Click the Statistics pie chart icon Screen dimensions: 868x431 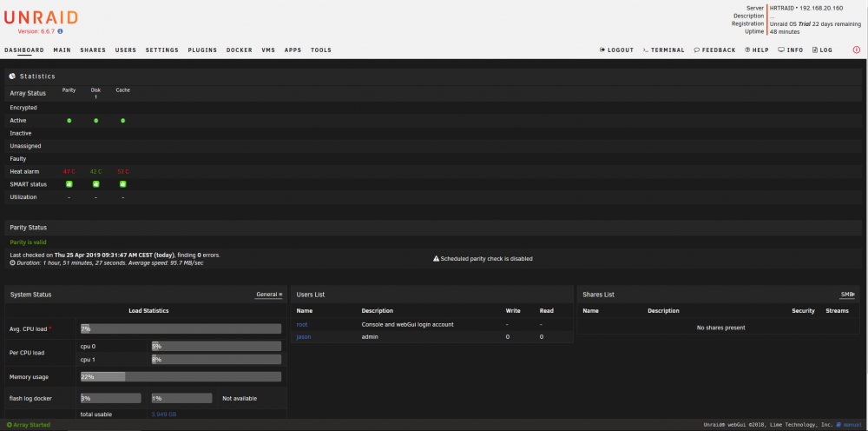pyautogui.click(x=12, y=76)
